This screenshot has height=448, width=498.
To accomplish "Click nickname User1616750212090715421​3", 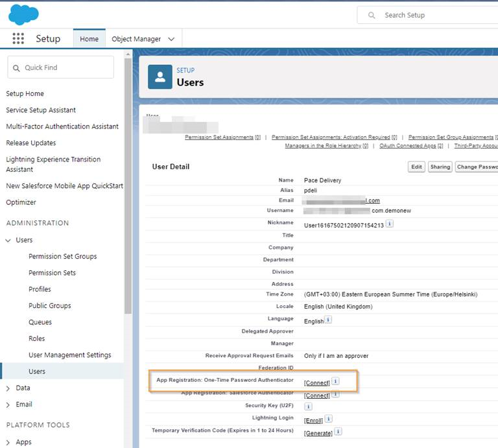I will (x=344, y=226).
